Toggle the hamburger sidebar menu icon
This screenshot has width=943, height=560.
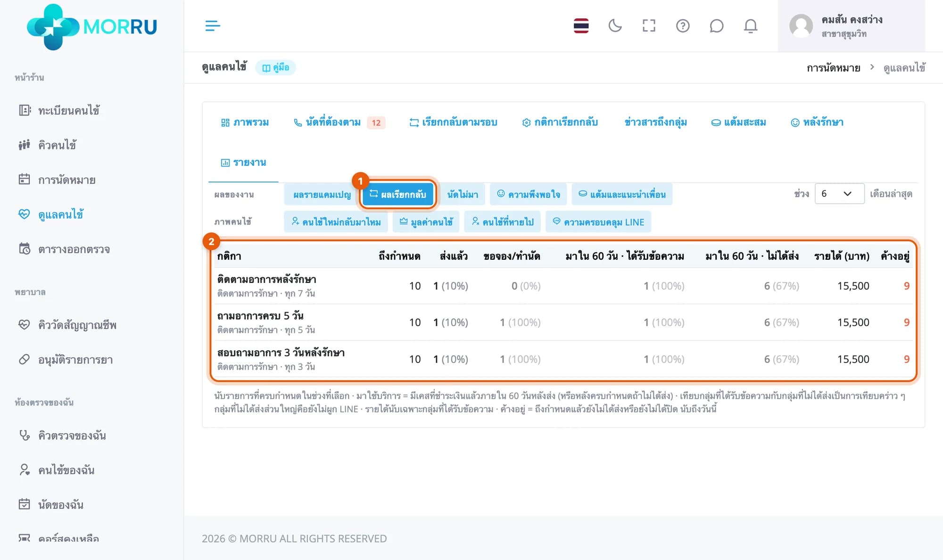pyautogui.click(x=213, y=25)
